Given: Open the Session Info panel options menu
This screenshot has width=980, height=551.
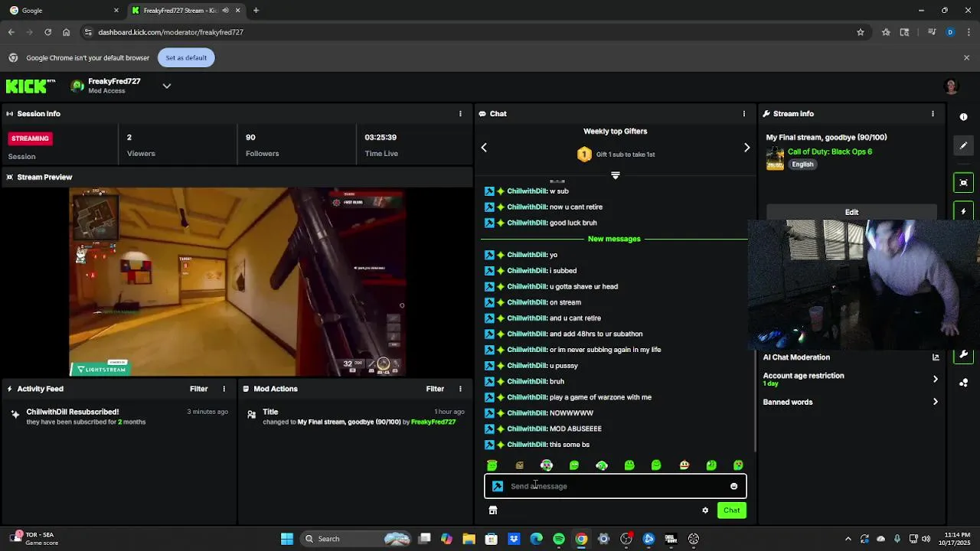Looking at the screenshot, I should point(460,113).
